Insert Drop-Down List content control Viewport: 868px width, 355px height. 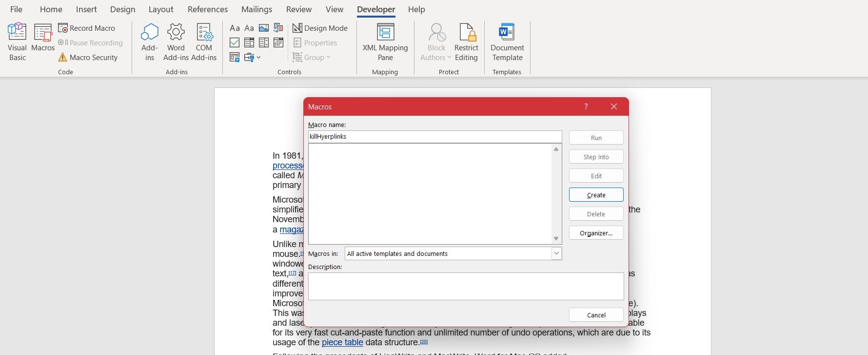point(264,43)
